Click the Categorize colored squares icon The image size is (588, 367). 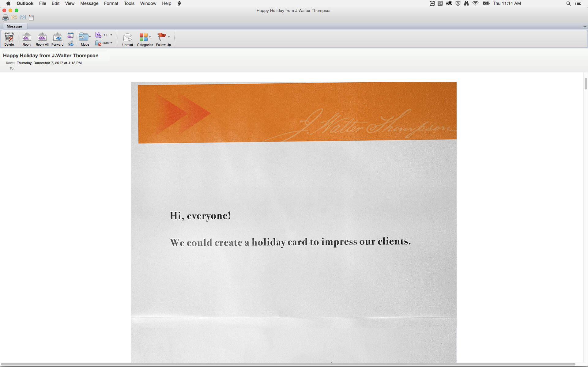[143, 37]
